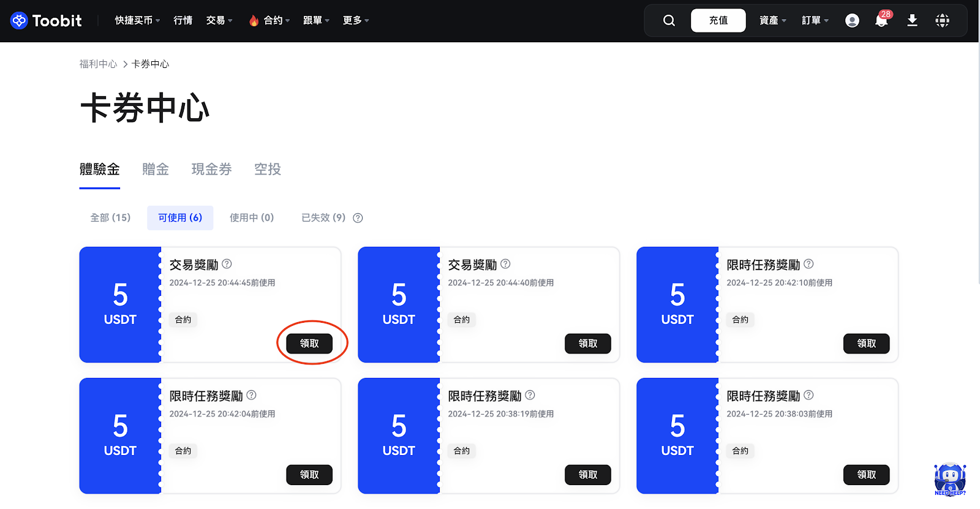Switch to the 空投 tab

pyautogui.click(x=268, y=170)
